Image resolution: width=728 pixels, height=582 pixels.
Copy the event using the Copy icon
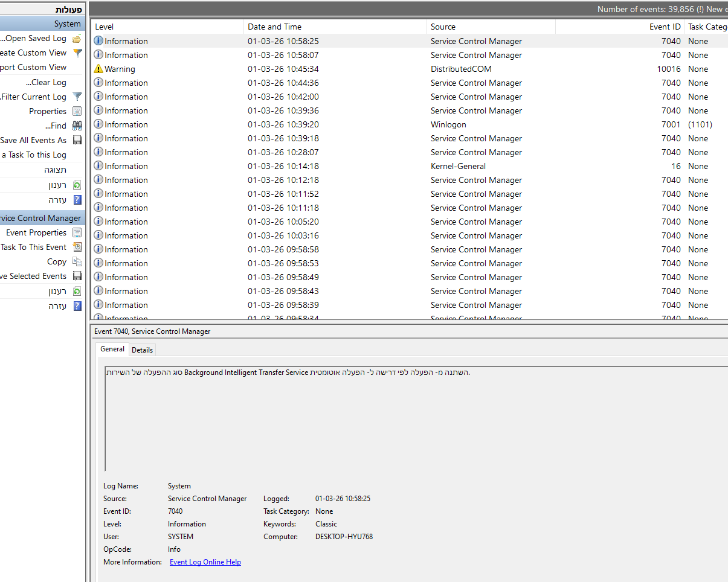point(77,261)
